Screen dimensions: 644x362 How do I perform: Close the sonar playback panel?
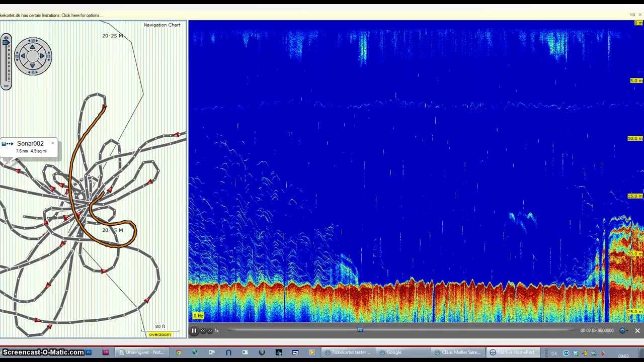tap(637, 331)
